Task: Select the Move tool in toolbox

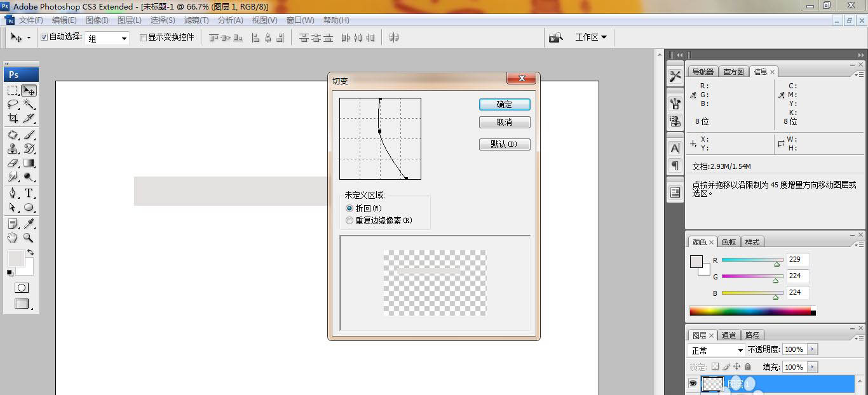Action: click(29, 90)
